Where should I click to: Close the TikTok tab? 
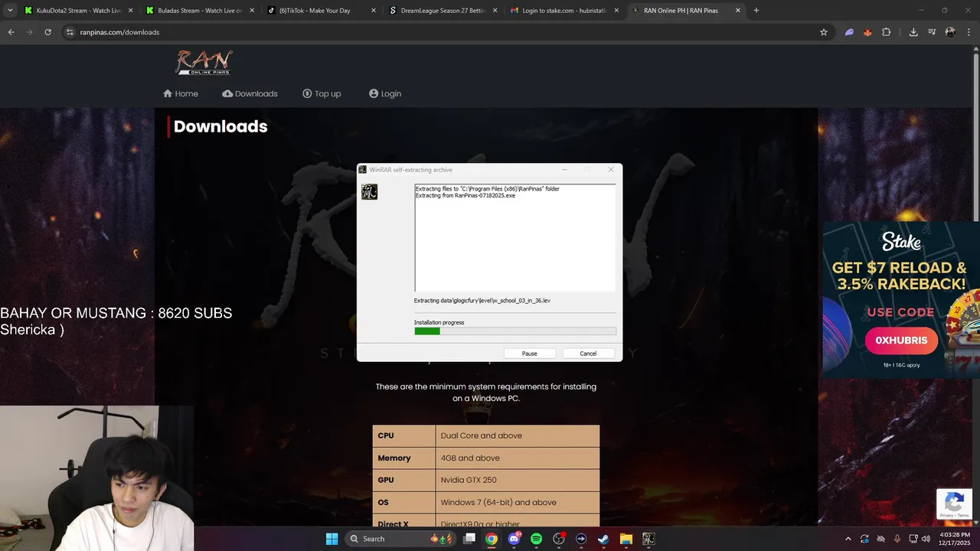(374, 11)
